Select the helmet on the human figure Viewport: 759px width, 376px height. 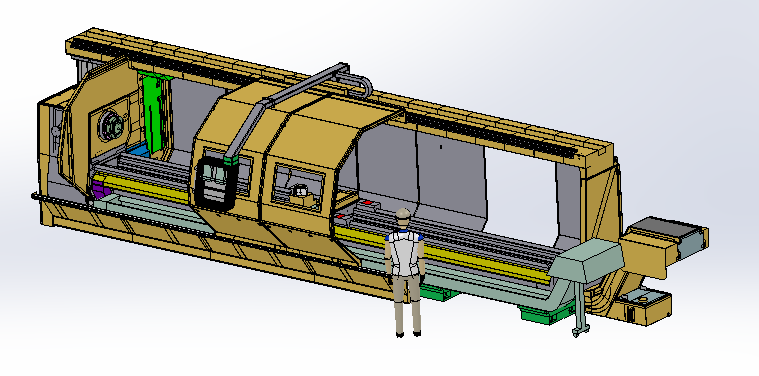click(x=403, y=213)
